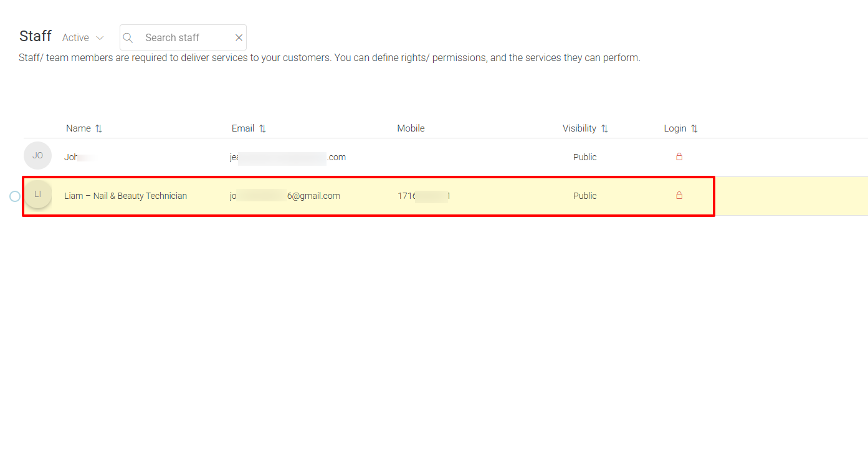Image resolution: width=868 pixels, height=475 pixels.
Task: Click the JO avatar in the first row
Action: [x=37, y=155]
